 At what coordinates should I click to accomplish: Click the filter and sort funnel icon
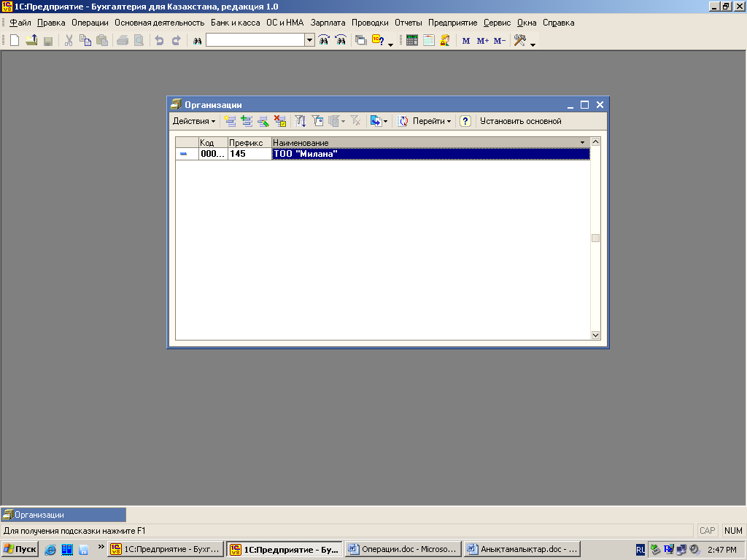(300, 121)
